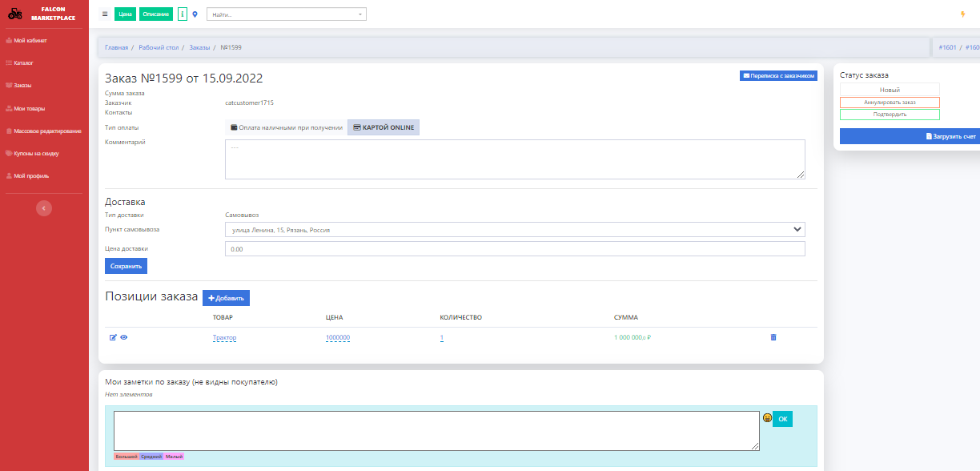
Task: Delete the Трактор position with trash icon
Action: point(773,337)
